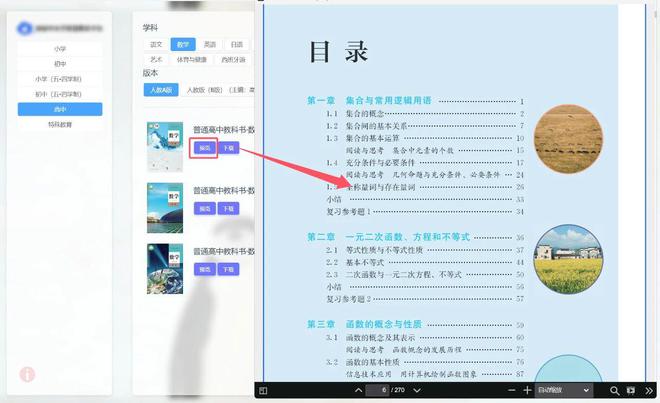This screenshot has width=660, height=403.
Task: Choose the subject tab right of 体育与健康
Action: tap(233, 59)
